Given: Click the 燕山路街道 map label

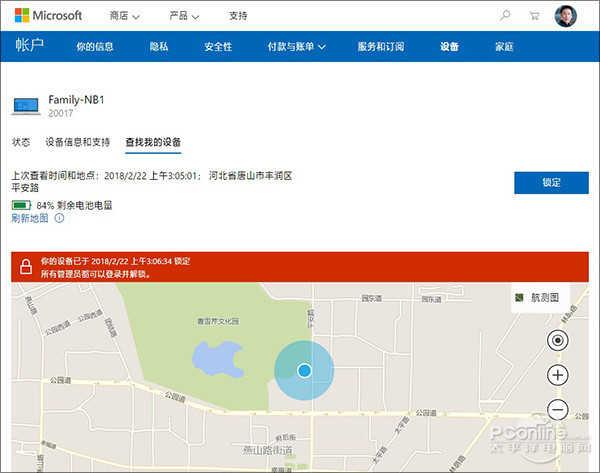Looking at the screenshot, I should click(267, 450).
